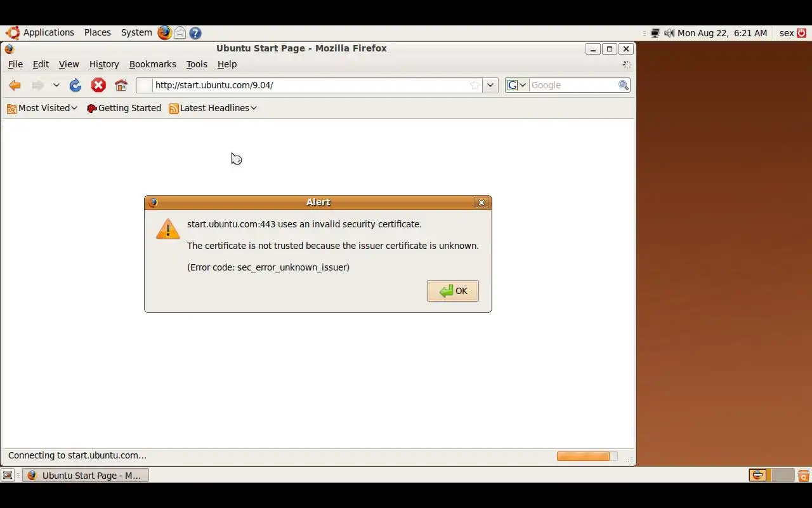Open the back/forward history dropdown arrow
Image resolution: width=812 pixels, height=508 pixels.
[x=56, y=85]
